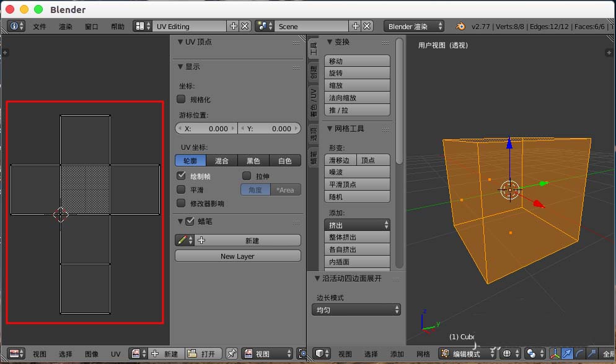Click the editor type cube icon in 3D viewport header
This screenshot has height=364, width=616.
319,353
